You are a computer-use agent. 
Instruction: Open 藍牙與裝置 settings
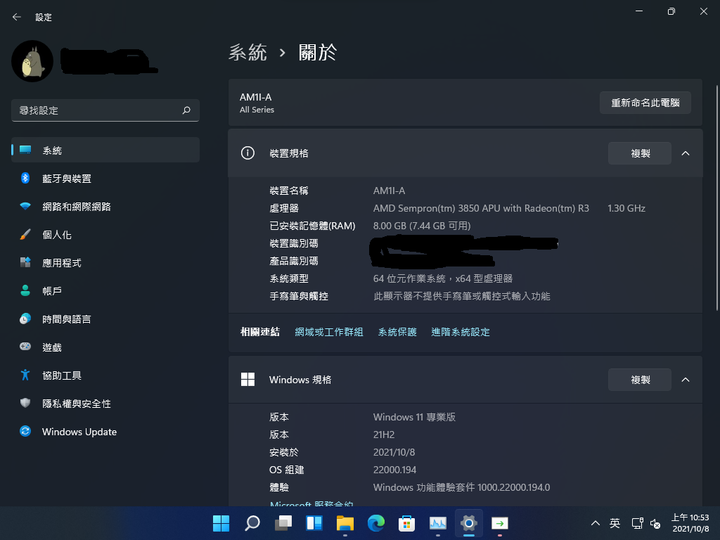point(105,178)
